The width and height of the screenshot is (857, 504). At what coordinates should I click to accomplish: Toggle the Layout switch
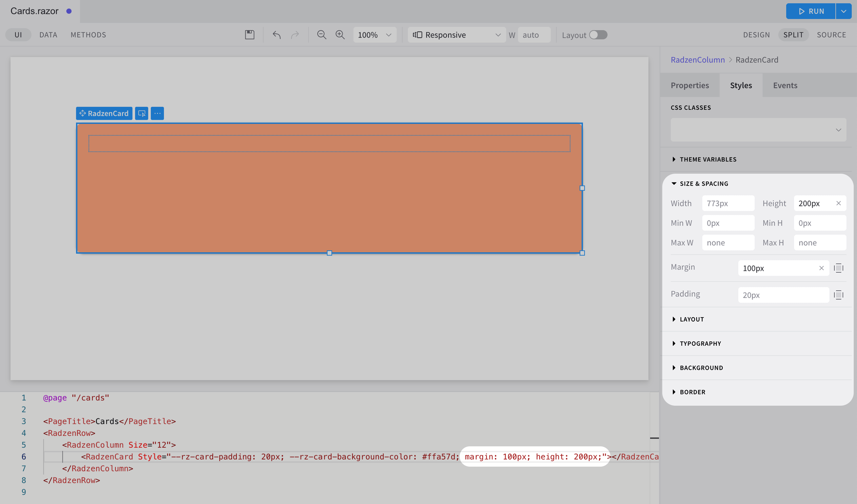[598, 35]
